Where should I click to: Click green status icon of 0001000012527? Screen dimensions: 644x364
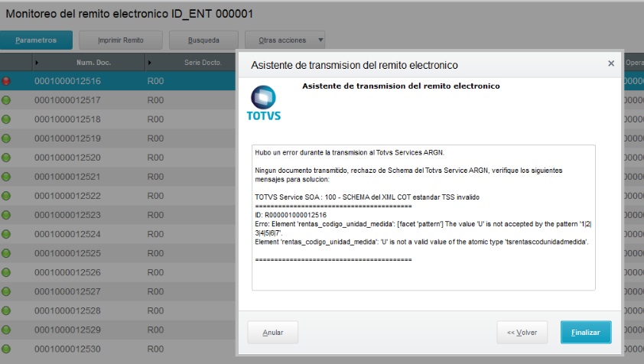coord(6,291)
